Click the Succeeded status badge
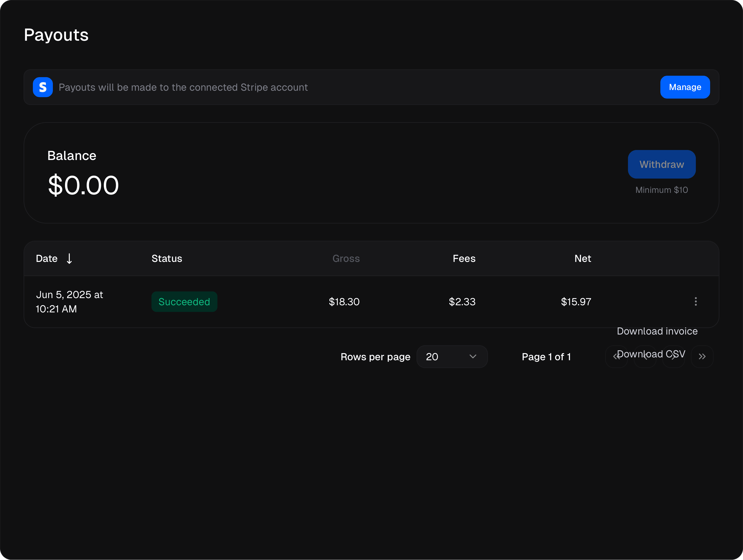This screenshot has width=743, height=560. click(x=184, y=302)
